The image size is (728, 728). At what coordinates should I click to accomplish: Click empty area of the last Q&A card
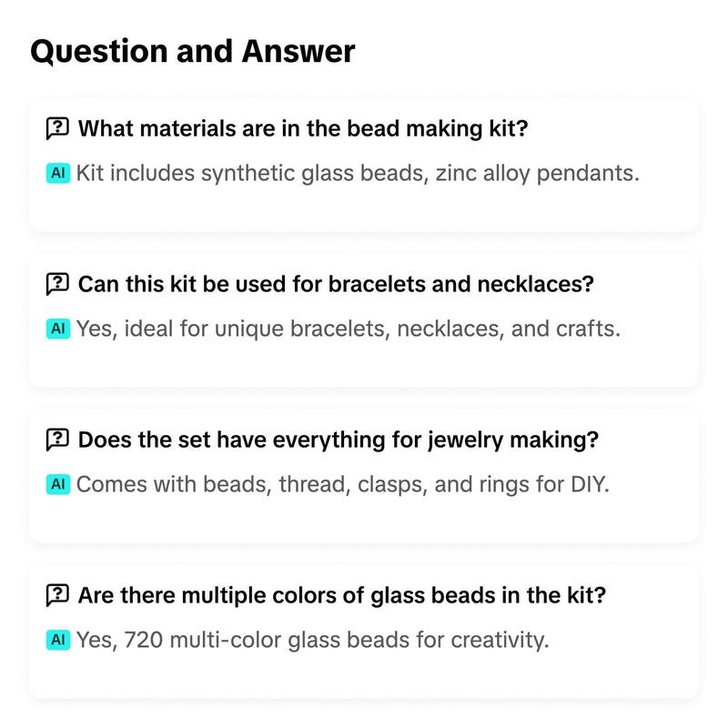click(x=363, y=675)
